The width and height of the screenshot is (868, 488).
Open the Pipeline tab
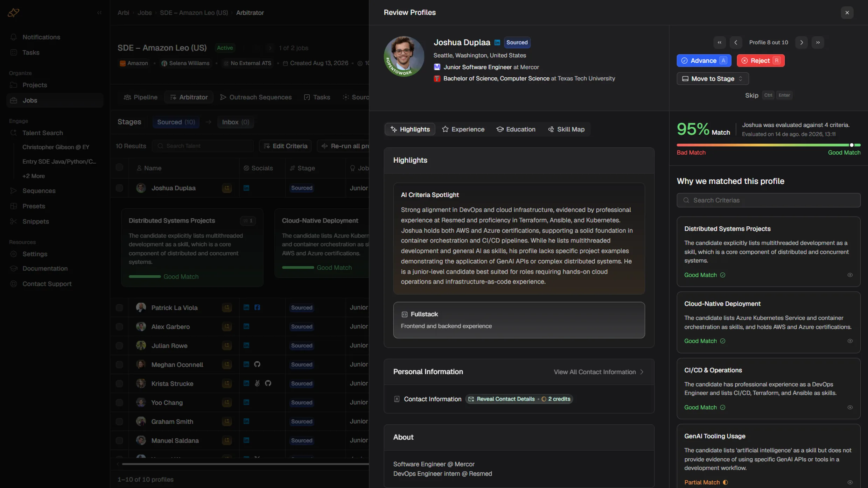click(x=140, y=97)
